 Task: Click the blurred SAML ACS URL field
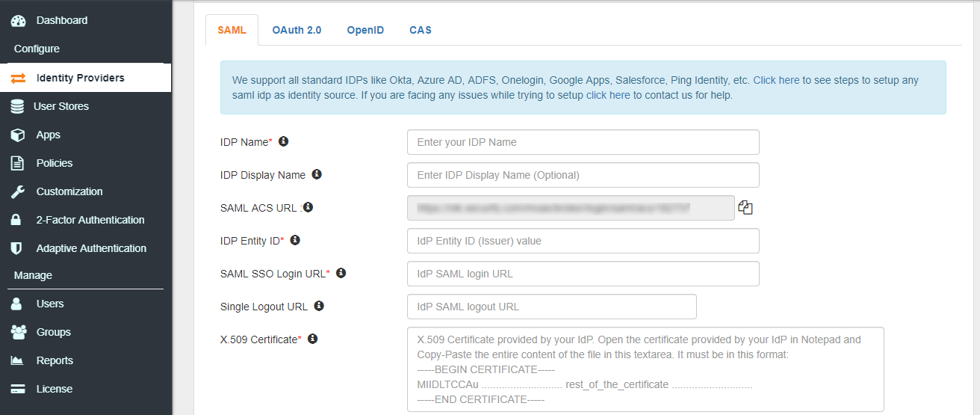(x=571, y=208)
